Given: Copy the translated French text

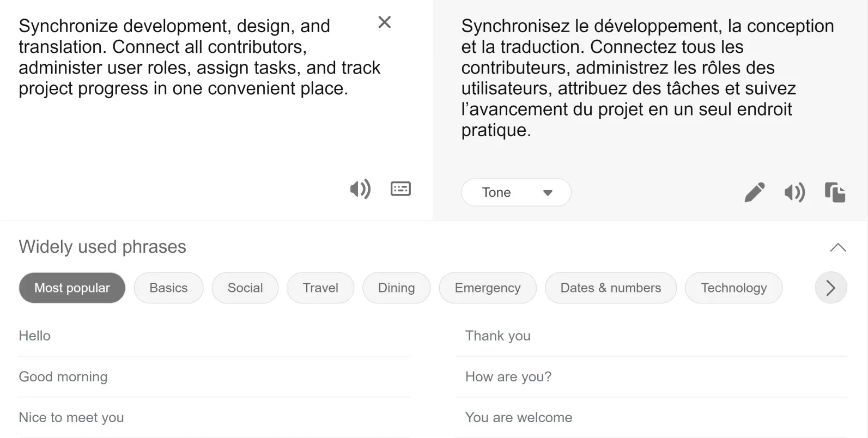Looking at the screenshot, I should coord(835,192).
